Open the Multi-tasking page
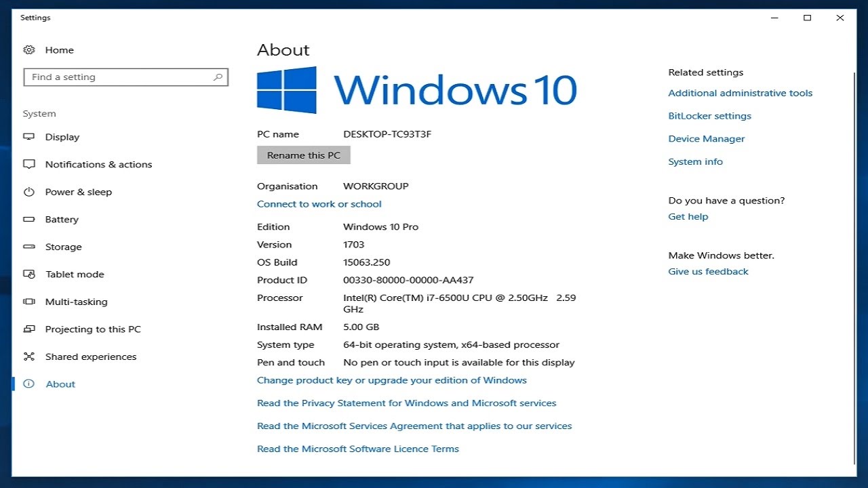Image resolution: width=868 pixels, height=488 pixels. (x=77, y=302)
